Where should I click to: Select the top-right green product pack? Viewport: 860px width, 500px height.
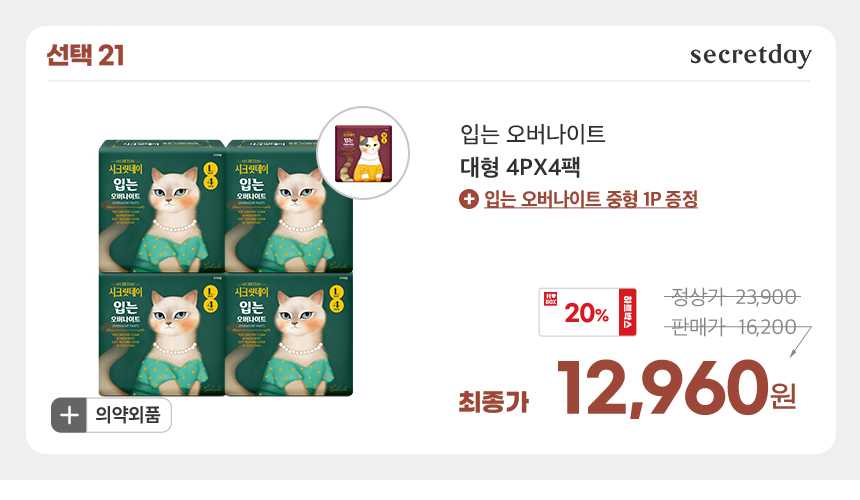click(288, 207)
